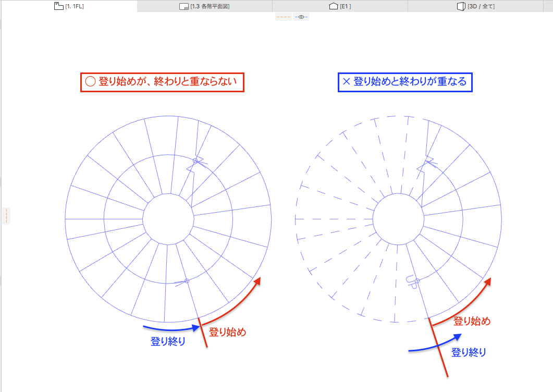Toggle the orange dashed guide line button at top
Screen dimensions: 553x392
284,17
